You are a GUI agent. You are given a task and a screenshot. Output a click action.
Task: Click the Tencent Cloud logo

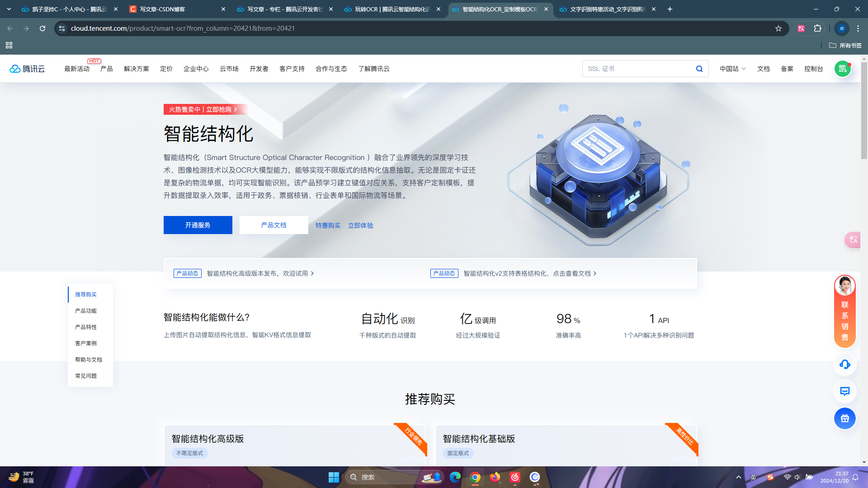click(x=27, y=69)
